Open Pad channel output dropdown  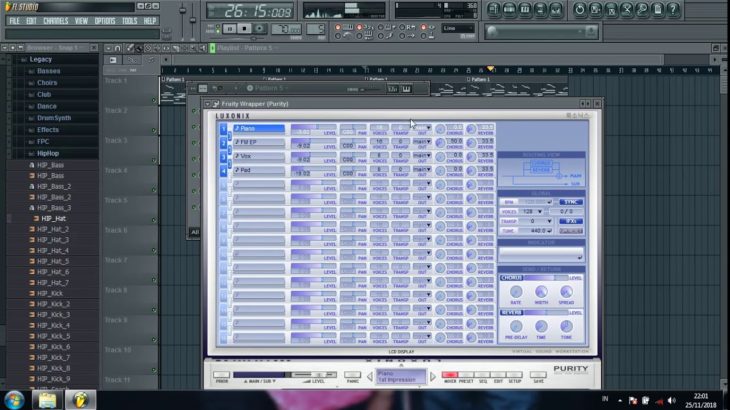pyautogui.click(x=422, y=169)
